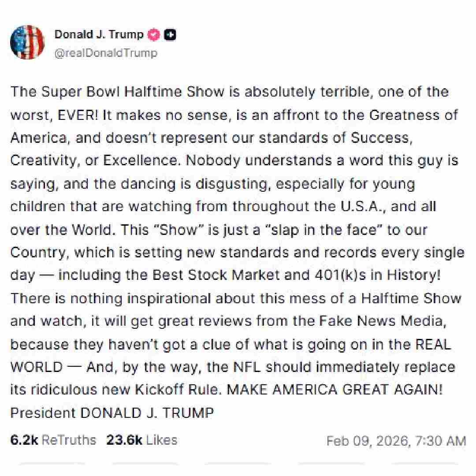Click the "President DONALD J. TRUMP" signature line

point(112,413)
